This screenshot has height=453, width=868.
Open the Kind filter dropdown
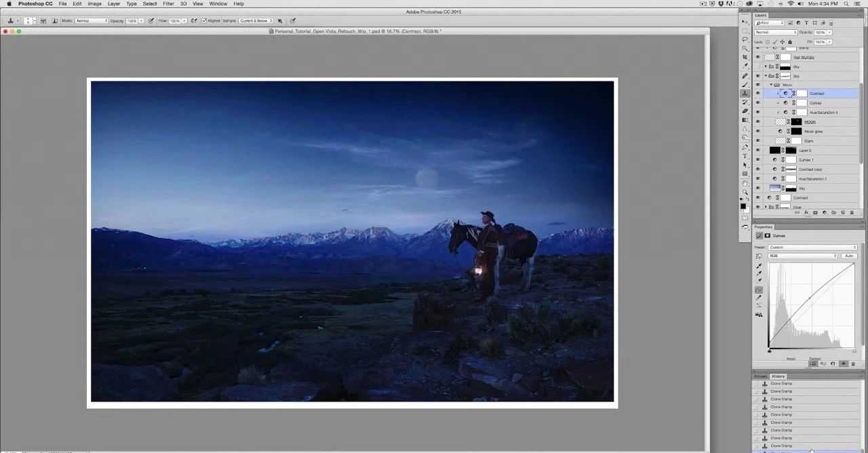(x=769, y=24)
